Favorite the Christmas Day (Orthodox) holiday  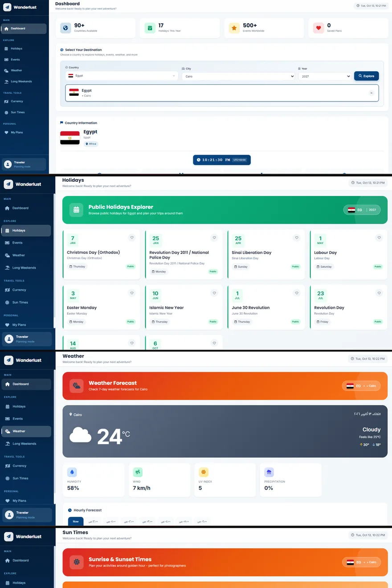[x=132, y=238]
